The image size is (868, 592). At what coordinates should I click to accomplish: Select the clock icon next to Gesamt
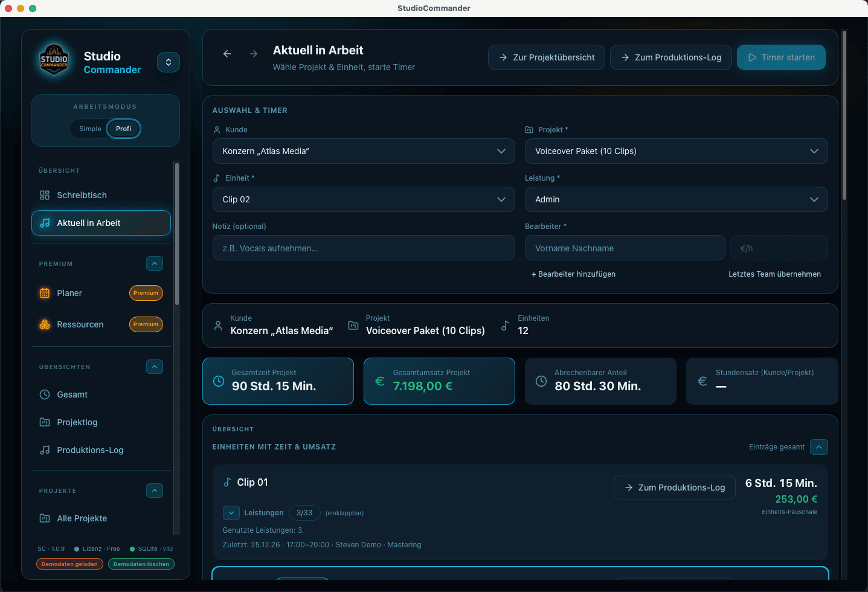(45, 394)
